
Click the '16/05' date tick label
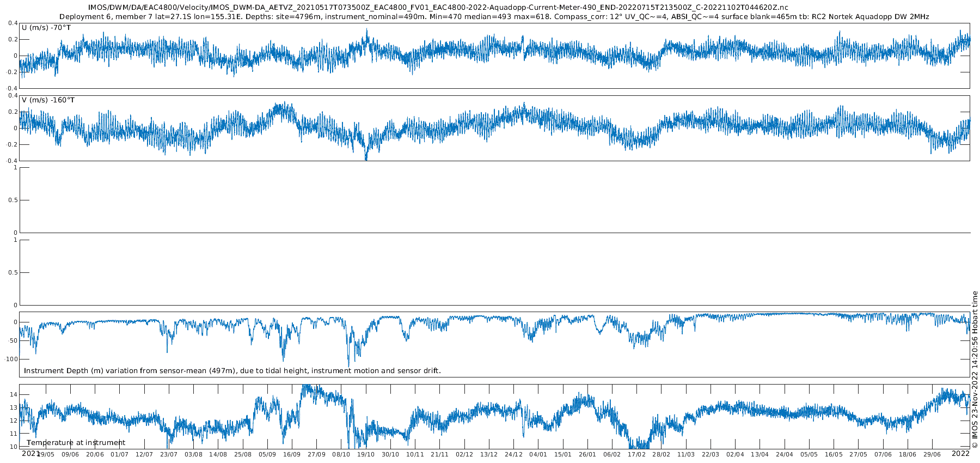834,454
